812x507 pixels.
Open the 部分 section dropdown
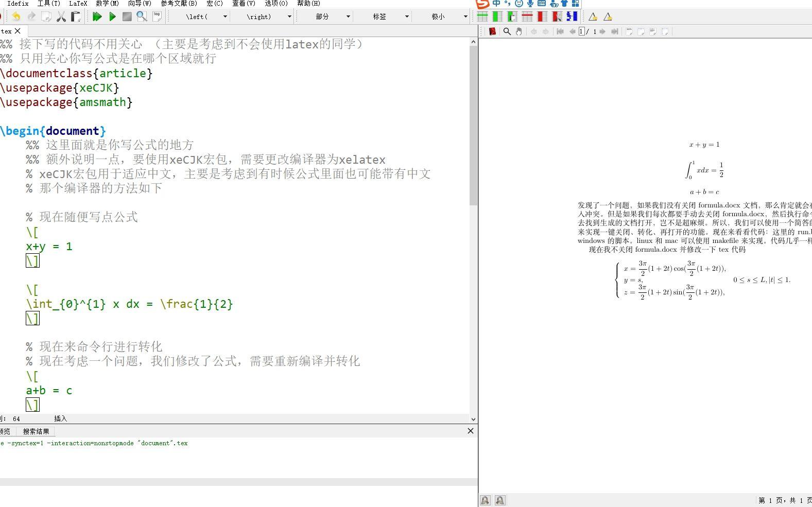coord(348,16)
